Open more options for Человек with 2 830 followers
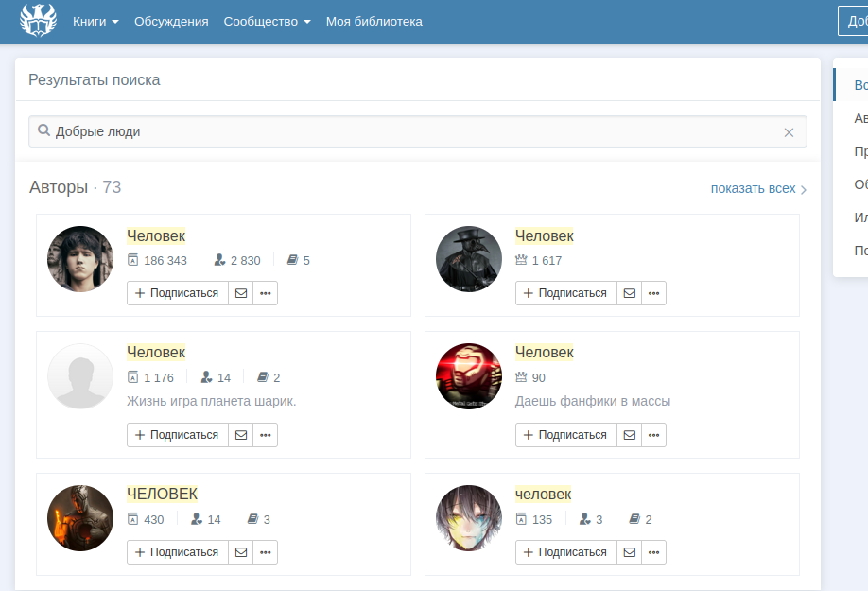The width and height of the screenshot is (868, 591). tap(265, 293)
